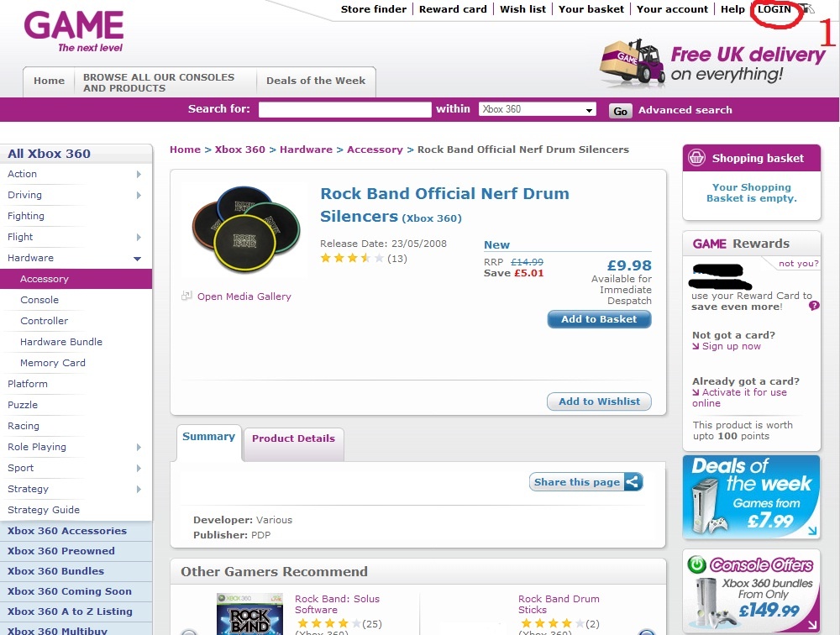840x635 pixels.
Task: Click the green power icon on Console Offers
Action: pyautogui.click(x=697, y=564)
